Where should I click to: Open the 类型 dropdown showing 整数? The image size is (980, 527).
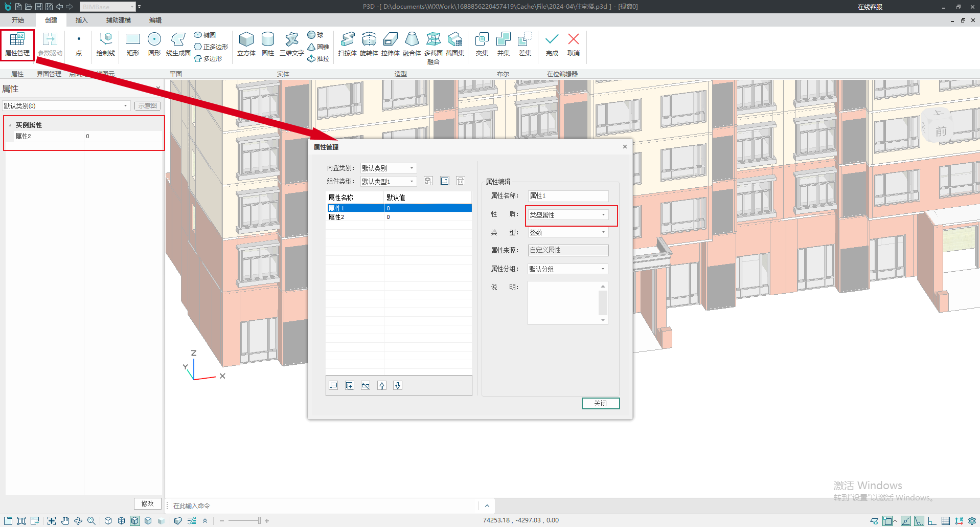[x=567, y=232]
